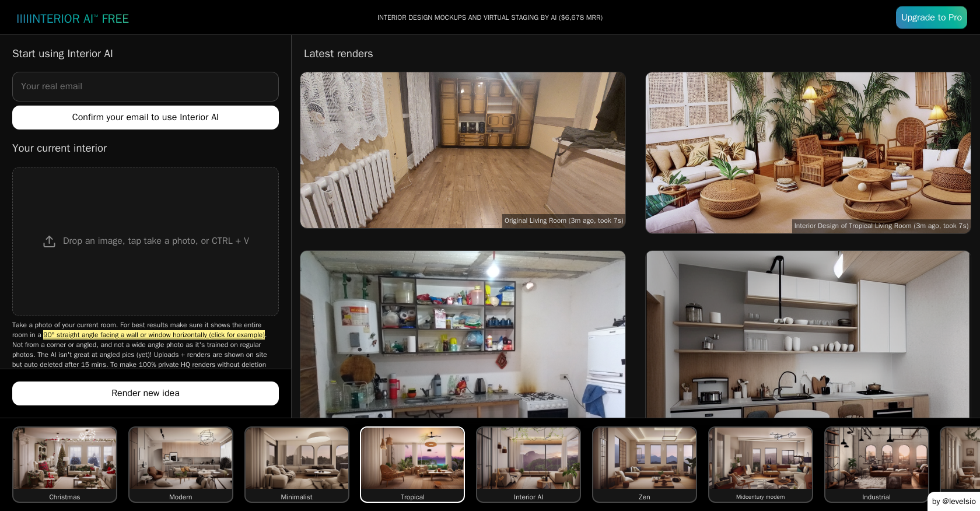The height and width of the screenshot is (511, 980).
Task: Open the by @levelsio credit link
Action: (x=953, y=501)
